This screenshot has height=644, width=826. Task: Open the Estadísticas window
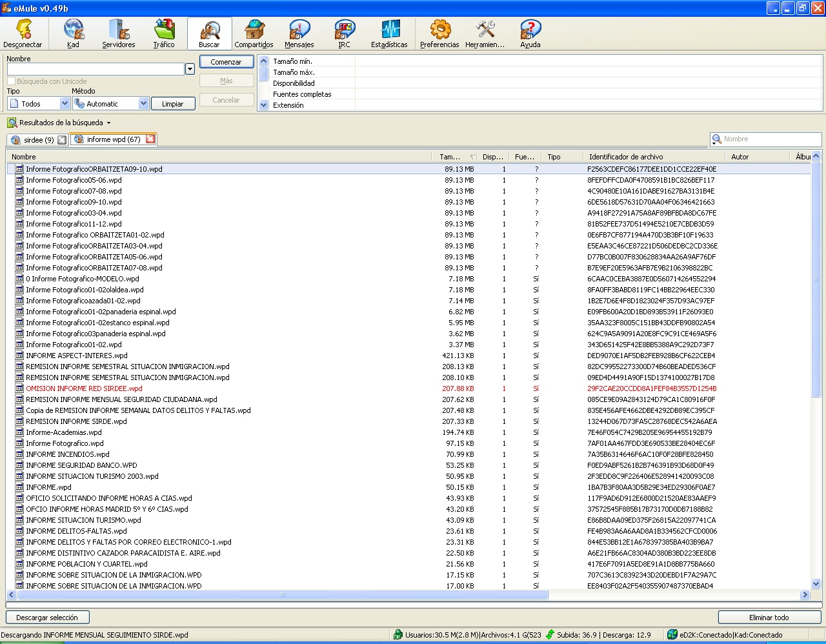[390, 34]
